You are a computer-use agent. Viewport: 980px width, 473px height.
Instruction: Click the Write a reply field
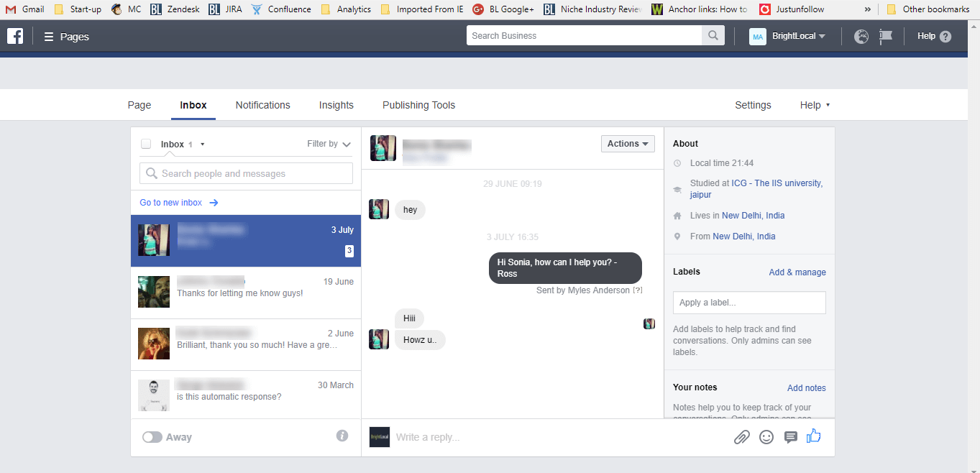pos(503,436)
